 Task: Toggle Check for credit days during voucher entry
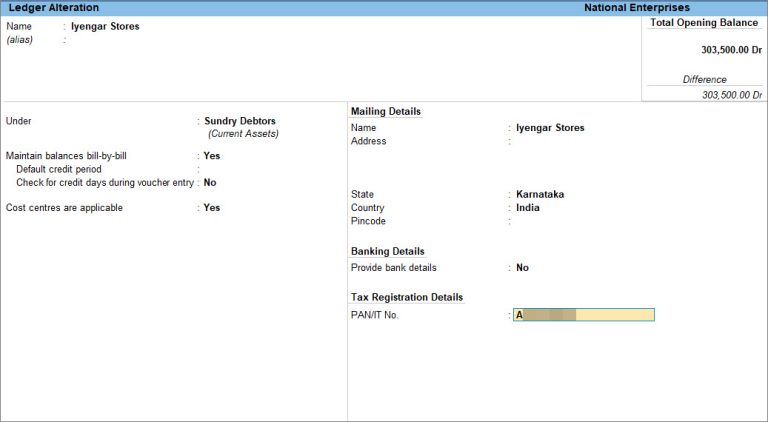tap(210, 183)
